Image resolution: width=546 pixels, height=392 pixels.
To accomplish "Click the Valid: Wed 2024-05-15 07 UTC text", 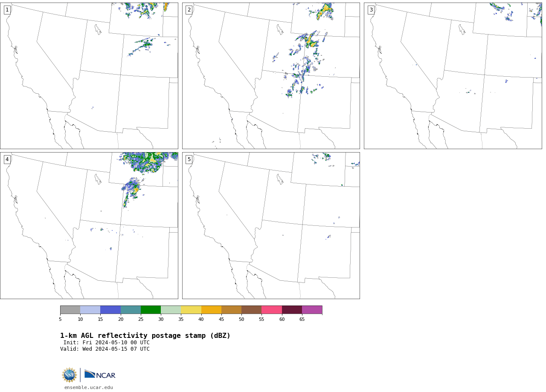I will point(105,349).
